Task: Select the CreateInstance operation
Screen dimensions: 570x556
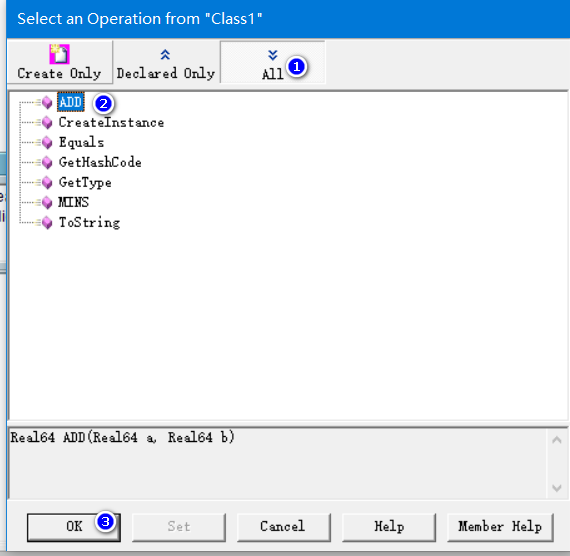Action: pyautogui.click(x=111, y=123)
